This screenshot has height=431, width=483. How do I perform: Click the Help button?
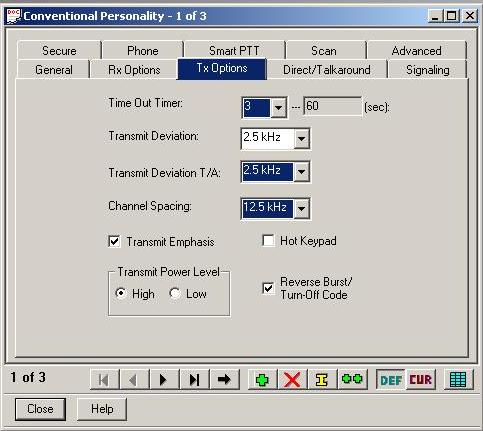click(102, 409)
